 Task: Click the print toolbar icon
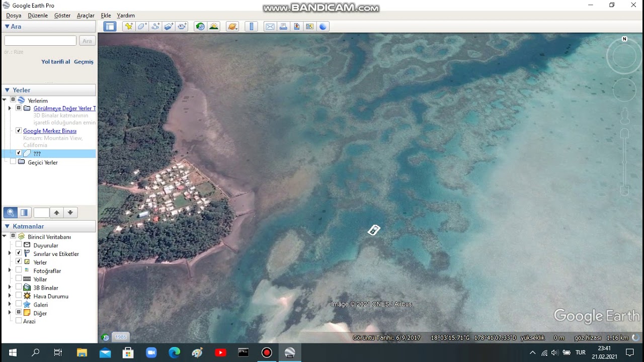tap(283, 27)
